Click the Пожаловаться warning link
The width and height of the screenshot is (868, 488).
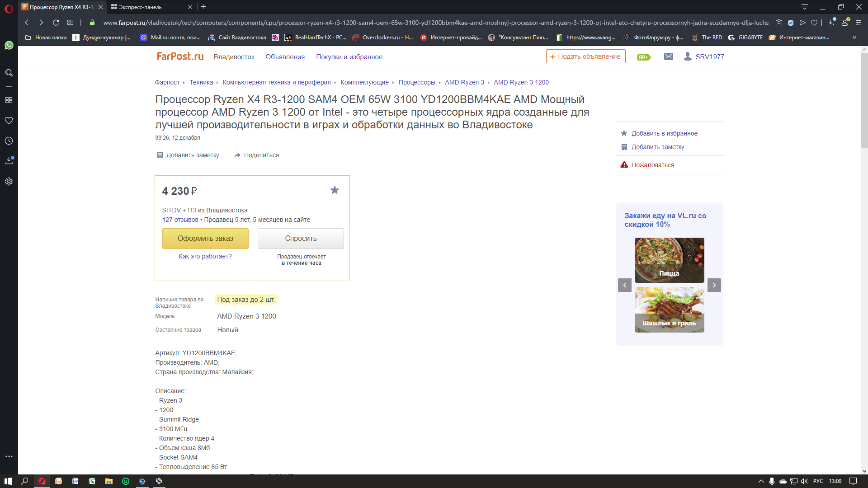click(652, 165)
